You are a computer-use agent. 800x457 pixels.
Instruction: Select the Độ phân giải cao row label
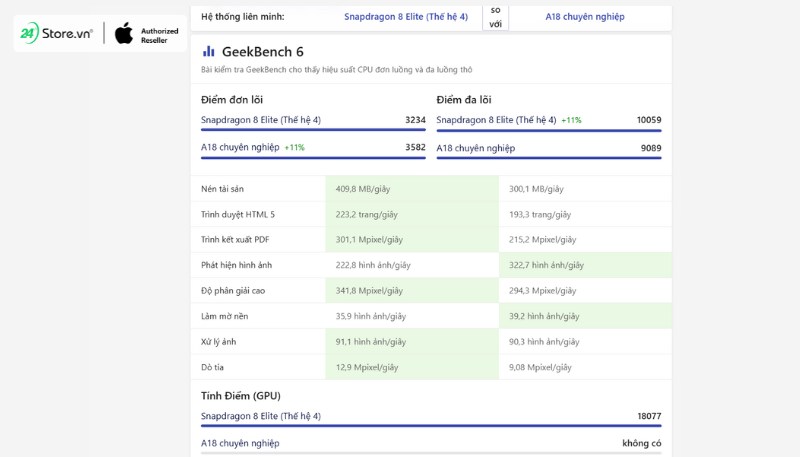(x=233, y=291)
